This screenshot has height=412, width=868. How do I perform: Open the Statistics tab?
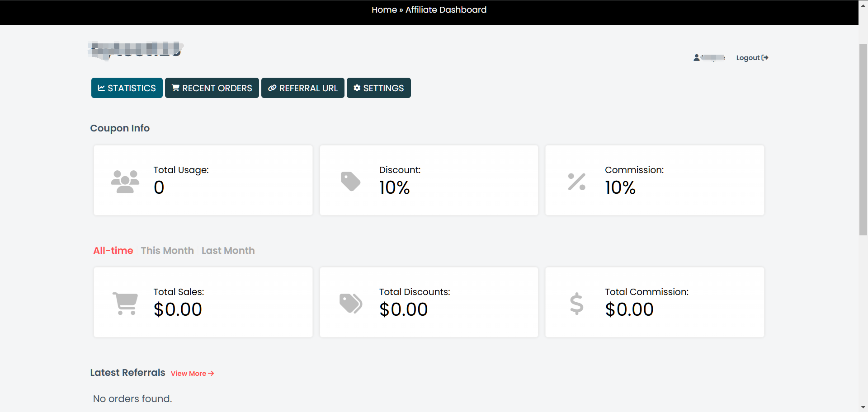(127, 88)
